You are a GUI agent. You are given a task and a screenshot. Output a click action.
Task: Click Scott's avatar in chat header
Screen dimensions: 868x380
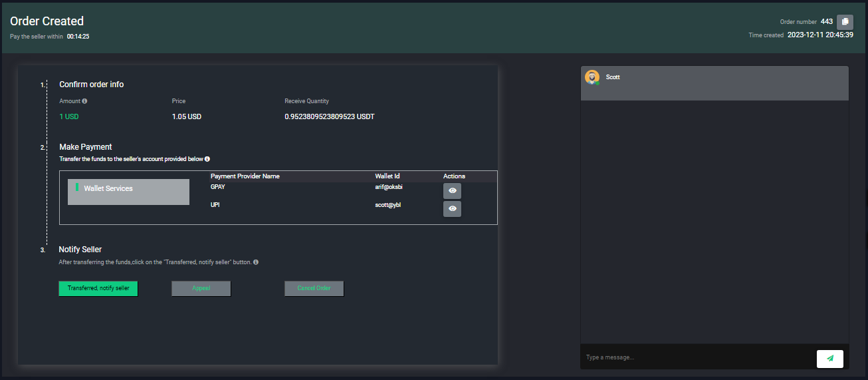coord(592,77)
